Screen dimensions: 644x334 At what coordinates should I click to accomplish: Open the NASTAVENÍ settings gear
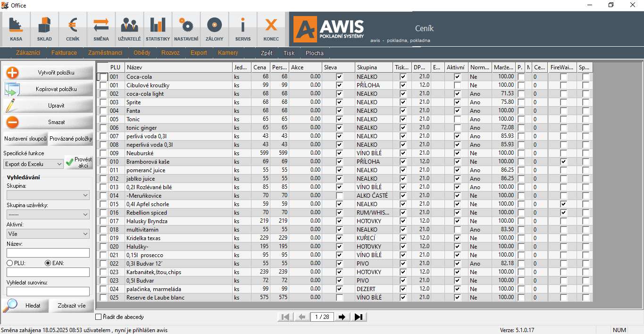pos(186,29)
